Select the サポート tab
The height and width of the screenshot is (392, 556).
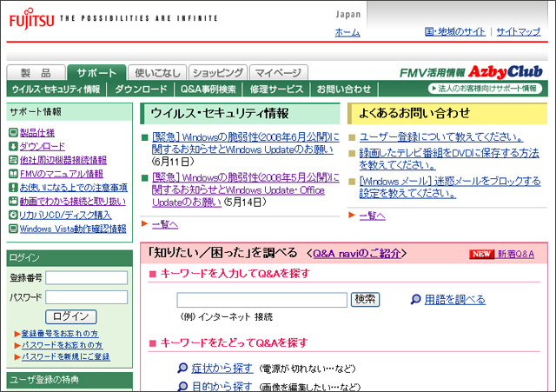pos(96,73)
